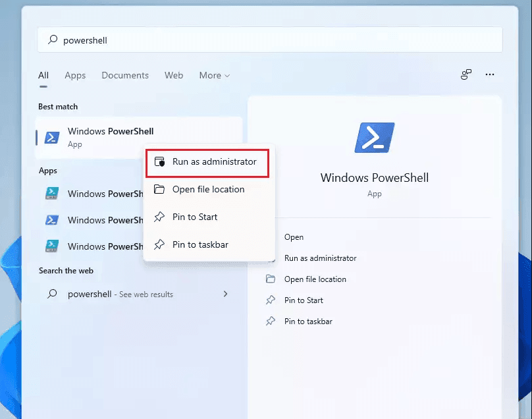
Task: Click Pin to Start in details pane
Action: click(304, 300)
